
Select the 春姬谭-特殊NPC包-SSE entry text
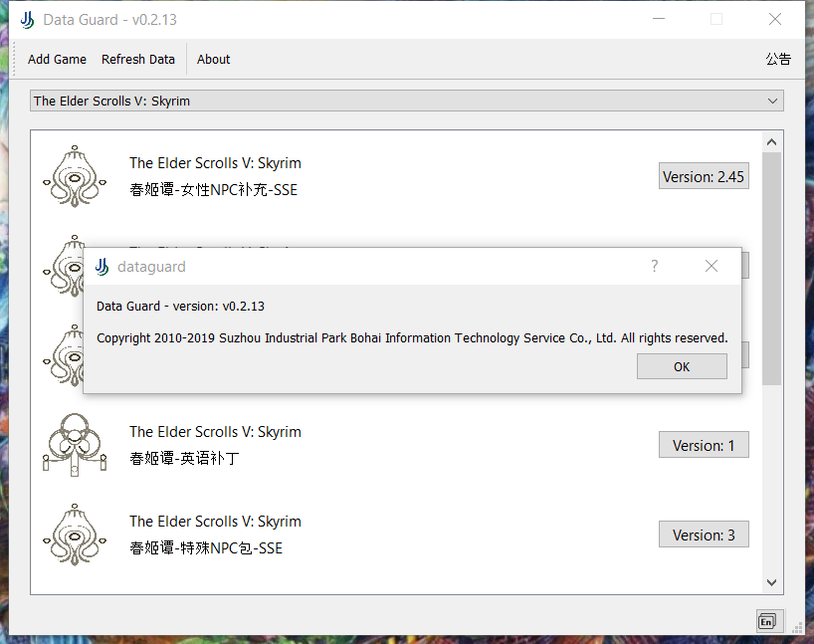tap(206, 548)
